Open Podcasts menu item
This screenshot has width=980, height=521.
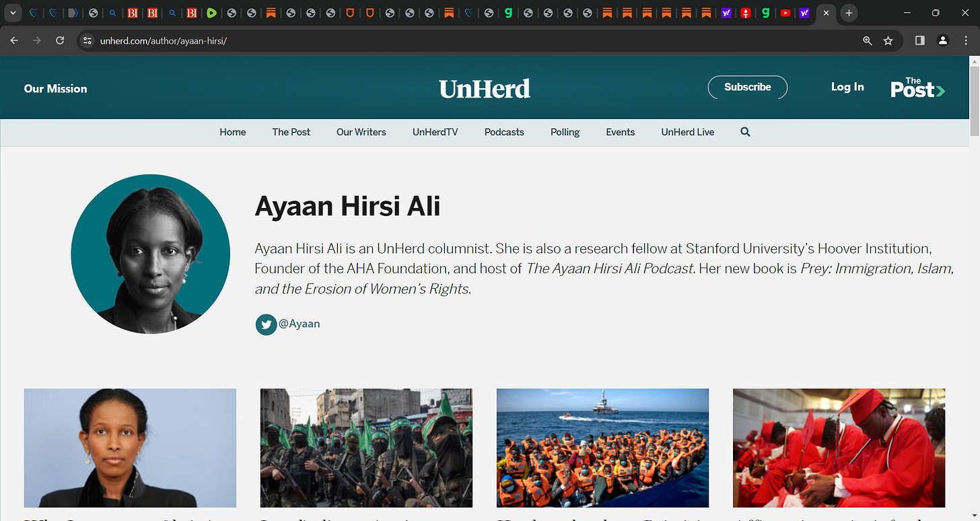point(504,132)
